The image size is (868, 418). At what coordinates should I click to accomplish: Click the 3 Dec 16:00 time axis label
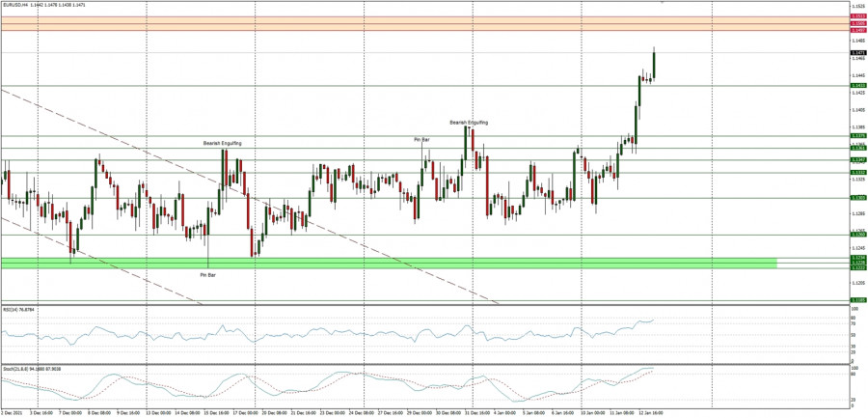[x=41, y=413]
